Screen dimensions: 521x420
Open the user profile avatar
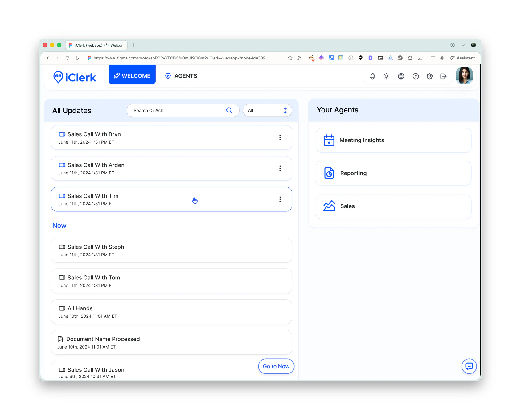pos(464,76)
